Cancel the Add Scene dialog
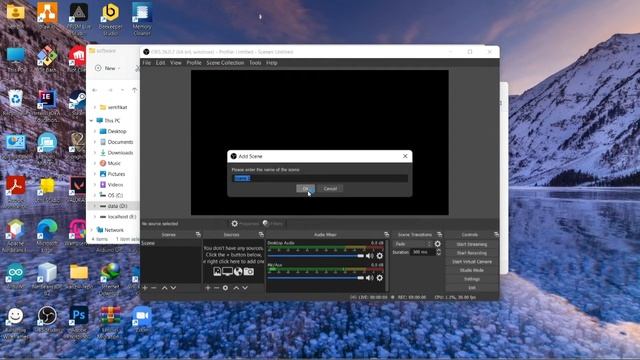This screenshot has width=640, height=360. click(330, 189)
